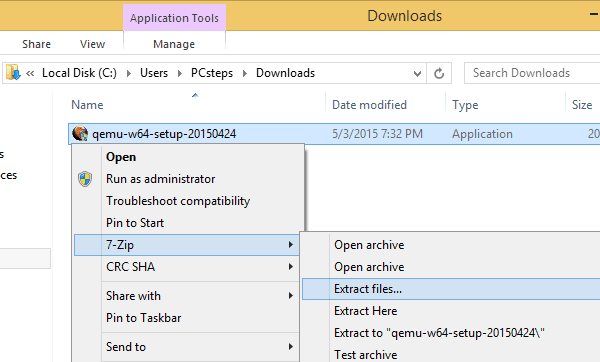Switch to the Manage tab

pyautogui.click(x=174, y=44)
